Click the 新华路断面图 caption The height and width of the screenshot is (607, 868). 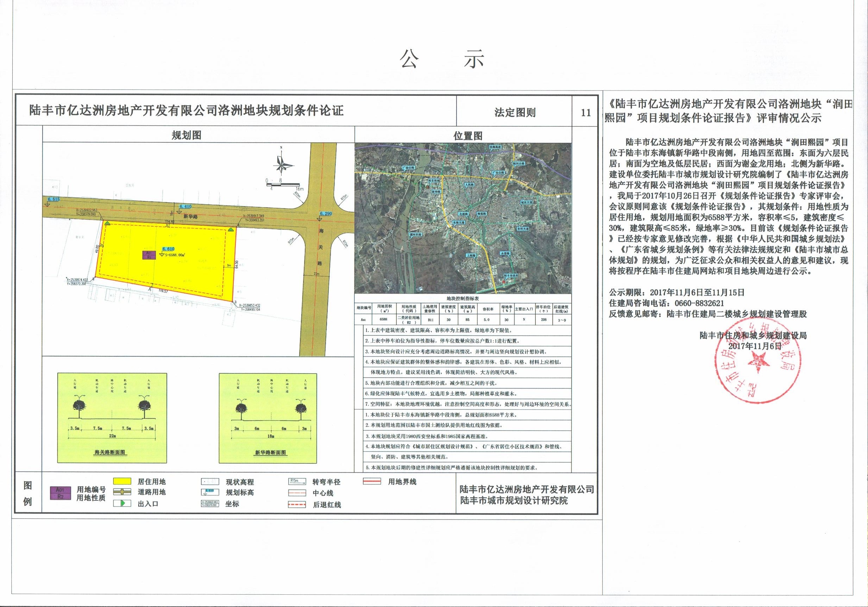(271, 453)
